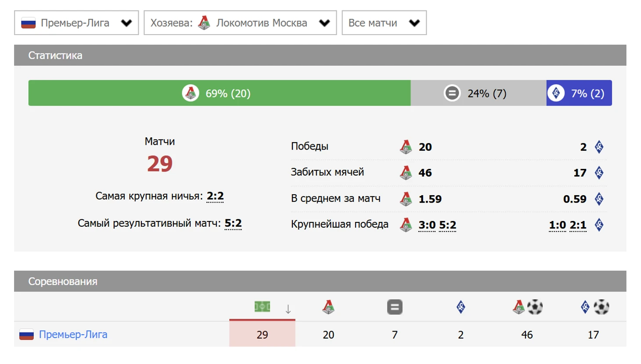The height and width of the screenshot is (364, 641).
Task: Sort by away team wins column logo
Action: (461, 307)
